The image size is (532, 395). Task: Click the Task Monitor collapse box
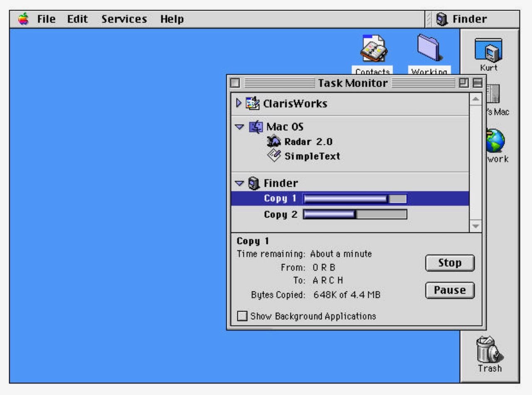point(478,83)
